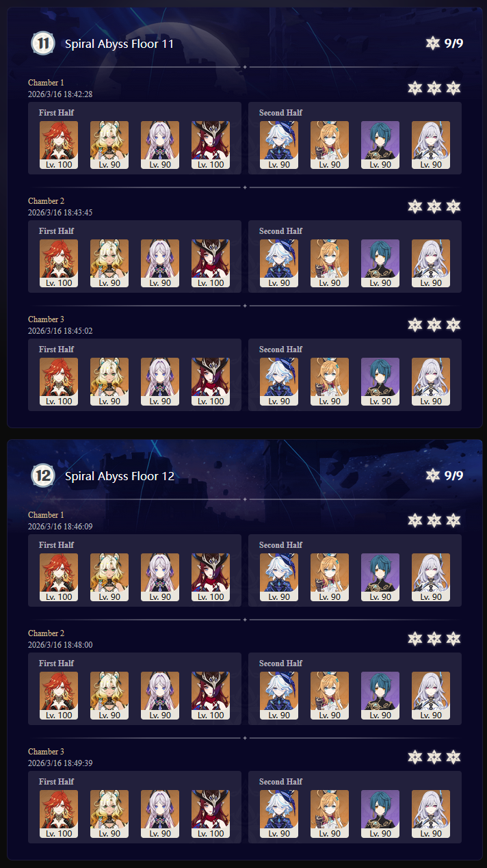
Task: Select orange-haired character in Floor 12 Chamber 2 second half
Action: tap(330, 696)
